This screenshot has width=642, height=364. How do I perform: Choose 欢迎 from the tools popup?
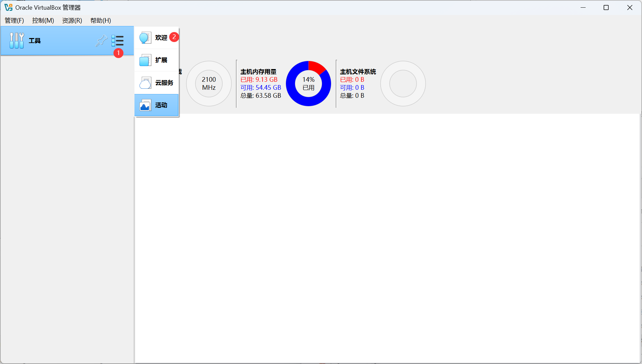[156, 38]
